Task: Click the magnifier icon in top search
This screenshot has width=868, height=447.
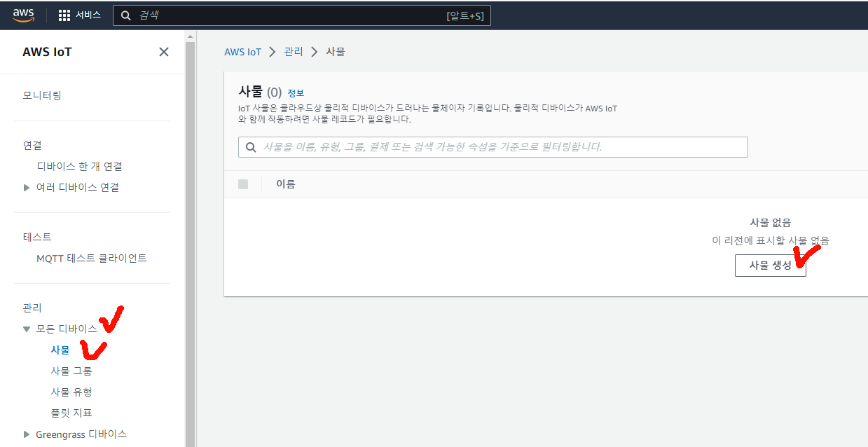Action: tap(126, 15)
